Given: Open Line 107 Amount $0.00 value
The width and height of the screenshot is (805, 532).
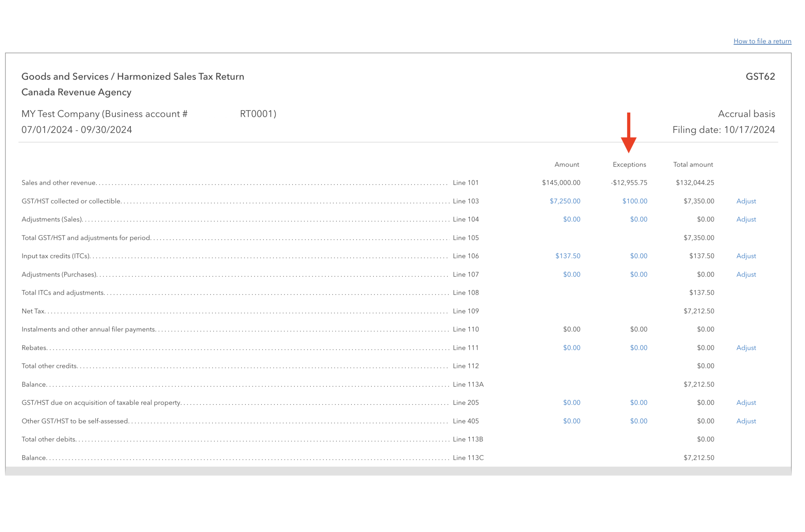Looking at the screenshot, I should [572, 274].
